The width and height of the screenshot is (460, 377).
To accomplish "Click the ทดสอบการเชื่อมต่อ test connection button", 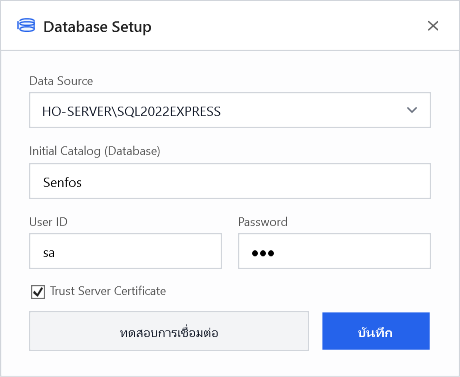I will point(169,331).
